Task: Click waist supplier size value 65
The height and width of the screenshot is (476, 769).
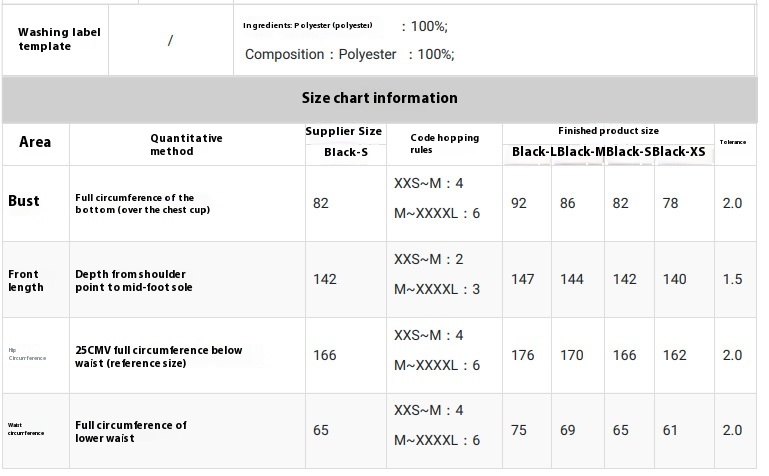Action: click(x=321, y=430)
